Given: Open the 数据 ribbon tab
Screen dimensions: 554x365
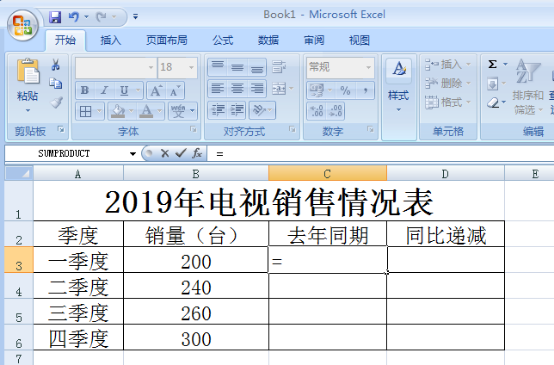Looking at the screenshot, I should click(x=268, y=40).
